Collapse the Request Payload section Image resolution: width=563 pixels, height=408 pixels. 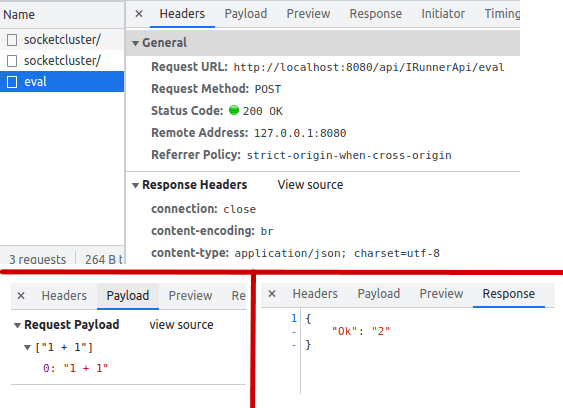click(x=17, y=325)
